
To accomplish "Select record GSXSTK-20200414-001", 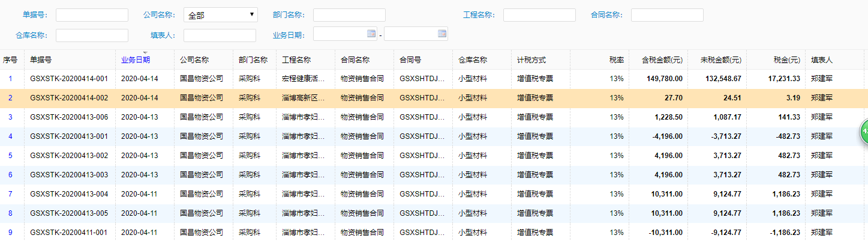I will pyautogui.click(x=69, y=78).
